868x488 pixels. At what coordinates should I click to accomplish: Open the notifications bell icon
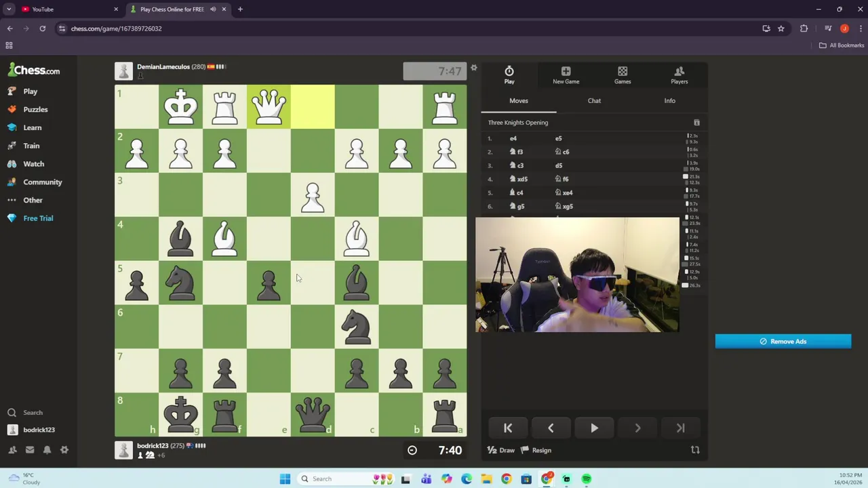47,450
